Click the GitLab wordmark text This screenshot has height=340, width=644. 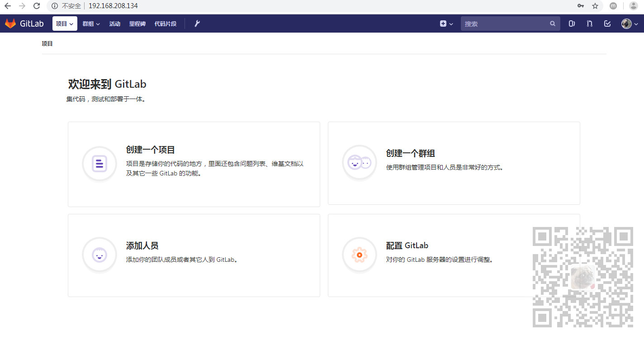tap(32, 24)
